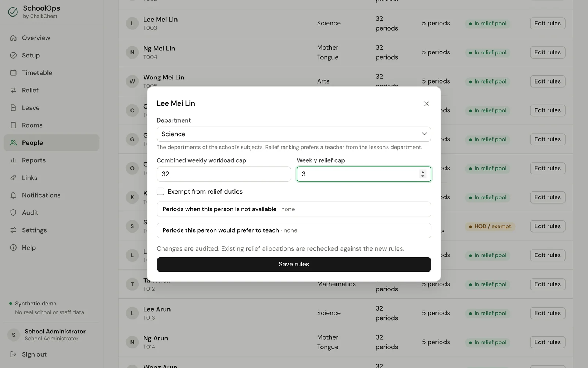Open the Overview home icon
This screenshot has width=588, height=368.
[13, 38]
